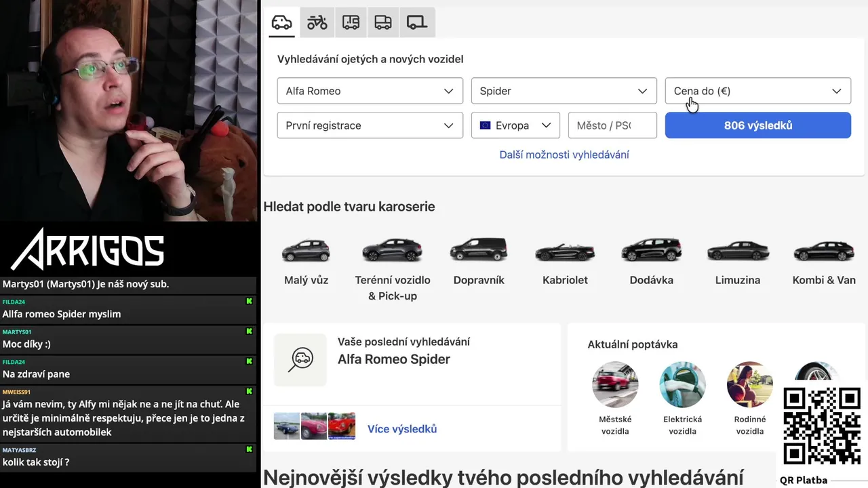
Task: Choose the Limuzina body type
Action: tap(738, 261)
